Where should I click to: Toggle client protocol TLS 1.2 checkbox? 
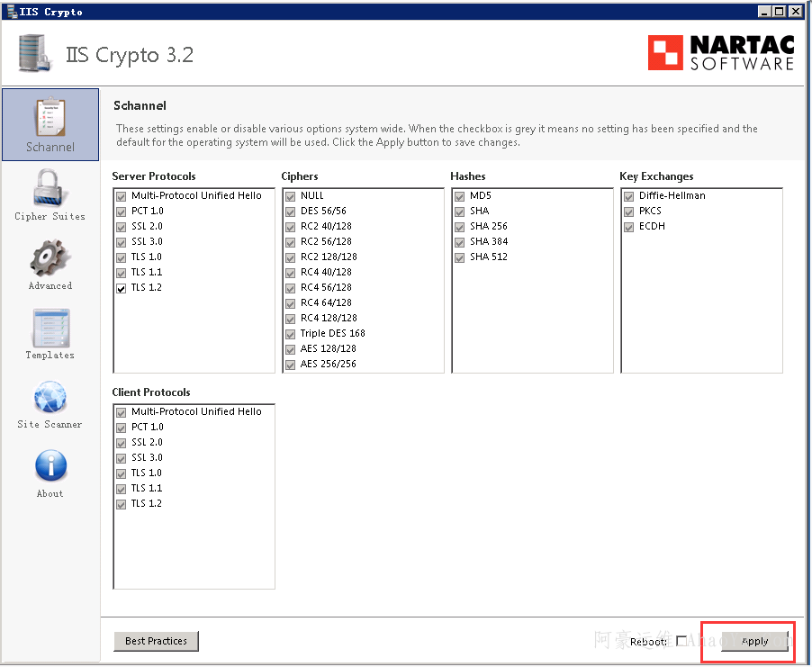click(x=122, y=504)
